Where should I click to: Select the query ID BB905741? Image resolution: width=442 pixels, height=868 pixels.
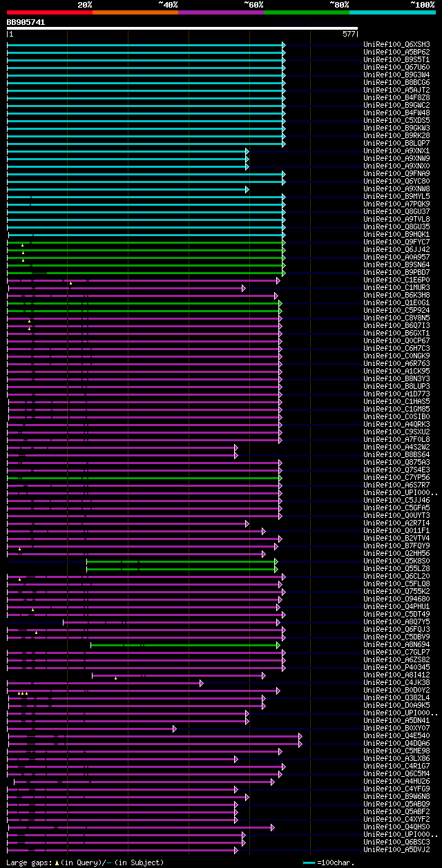click(x=26, y=22)
